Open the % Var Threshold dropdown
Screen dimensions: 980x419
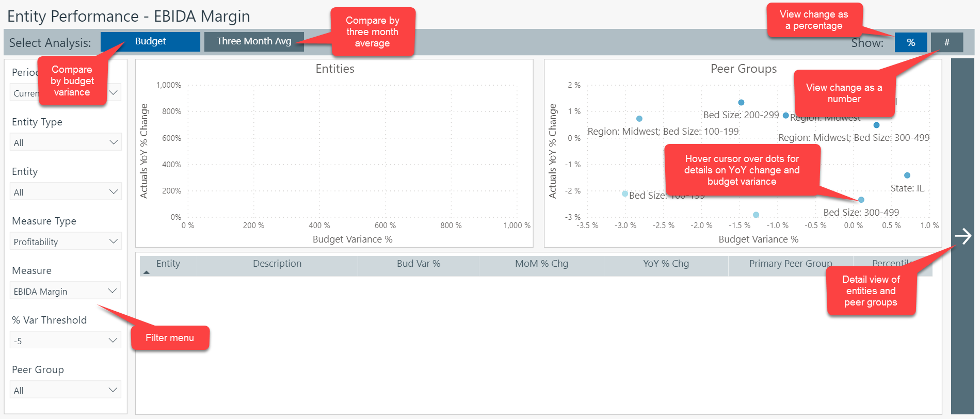pos(66,341)
